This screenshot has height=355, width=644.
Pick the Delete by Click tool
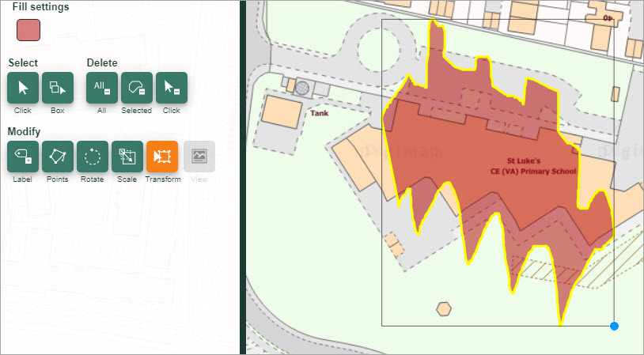(x=171, y=88)
